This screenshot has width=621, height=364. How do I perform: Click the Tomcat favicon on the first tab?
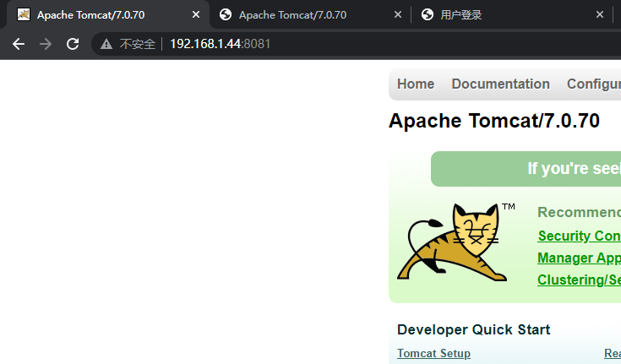(24, 14)
